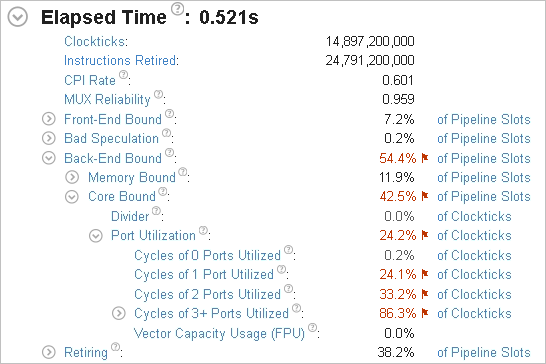
Task: Collapse the Elapsed Time section
Action: pyautogui.click(x=17, y=17)
